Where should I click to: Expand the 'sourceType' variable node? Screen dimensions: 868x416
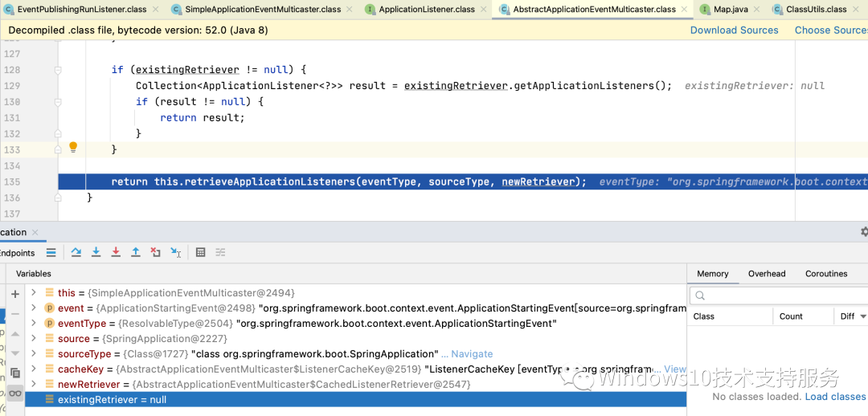pyautogui.click(x=34, y=353)
